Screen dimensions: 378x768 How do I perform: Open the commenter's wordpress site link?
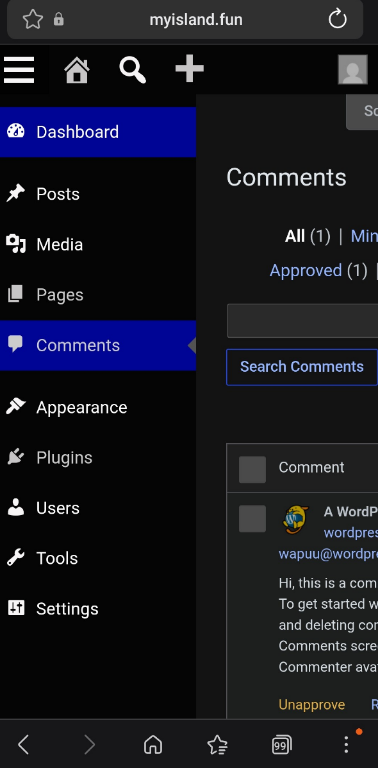(351, 532)
